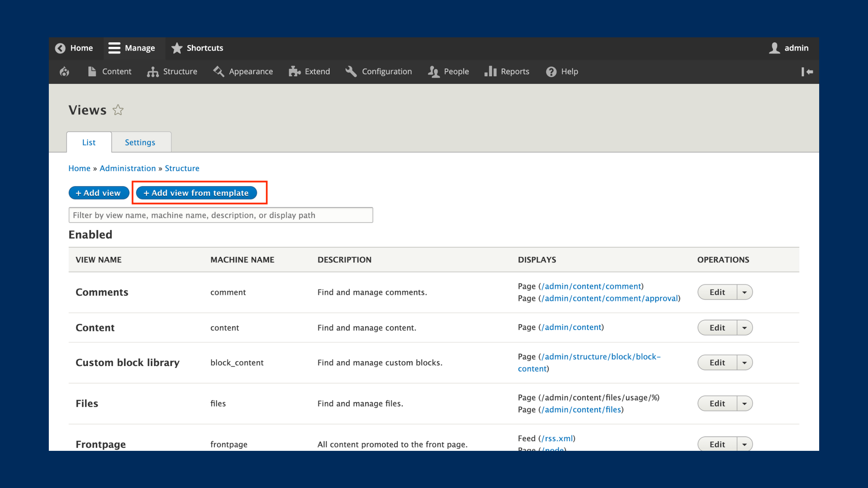868x488 pixels.
Task: Open Appearance via its paintbrush icon
Action: click(x=219, y=72)
